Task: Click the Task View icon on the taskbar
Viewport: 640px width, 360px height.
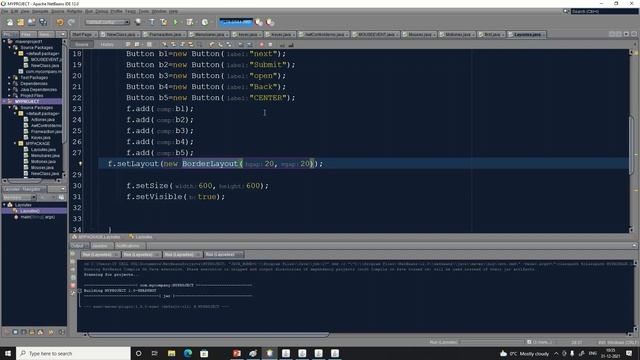Action: 155,353
